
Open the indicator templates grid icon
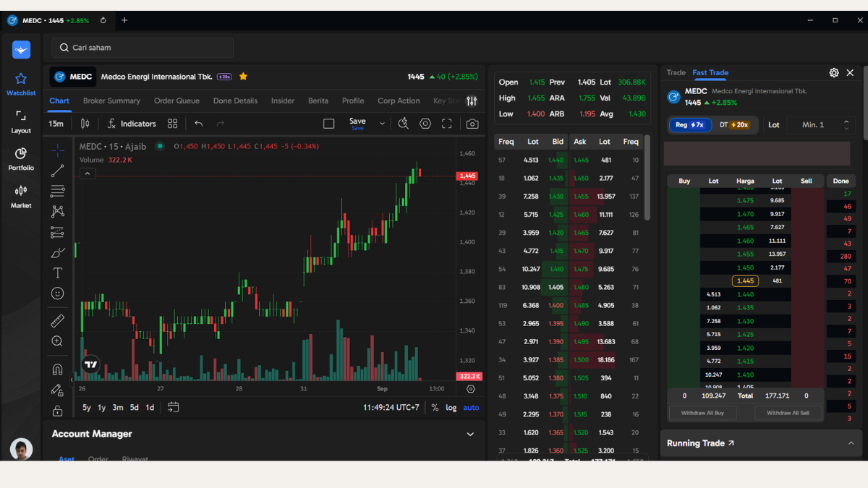point(172,124)
